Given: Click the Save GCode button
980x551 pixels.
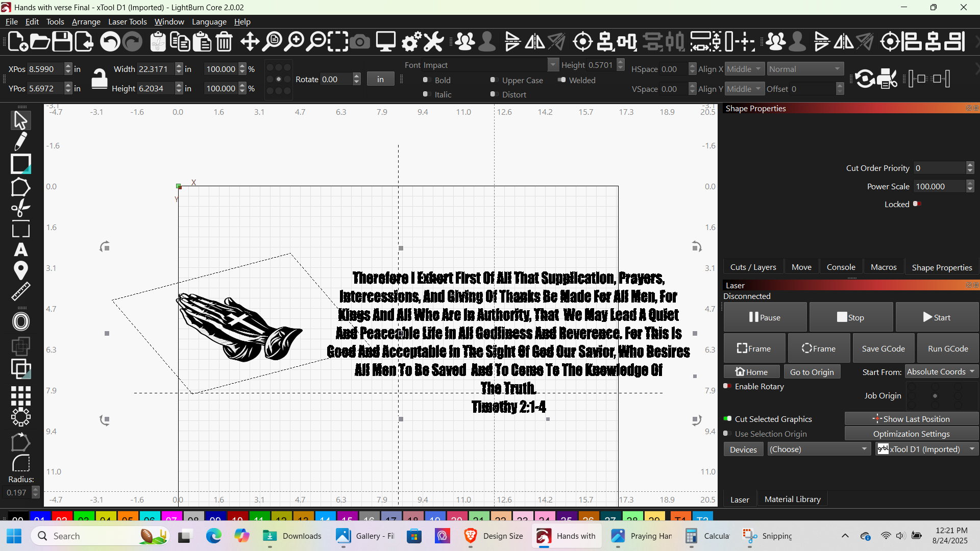Looking at the screenshot, I should click(x=883, y=349).
